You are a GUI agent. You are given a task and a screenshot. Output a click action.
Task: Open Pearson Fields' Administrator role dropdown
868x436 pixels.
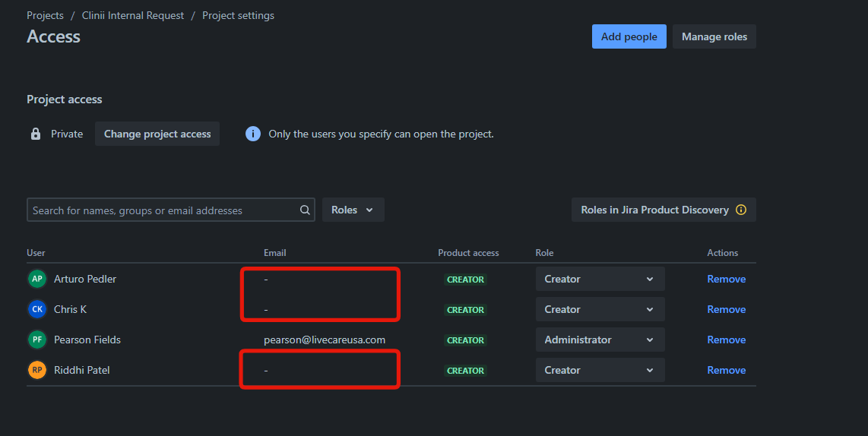click(x=600, y=340)
